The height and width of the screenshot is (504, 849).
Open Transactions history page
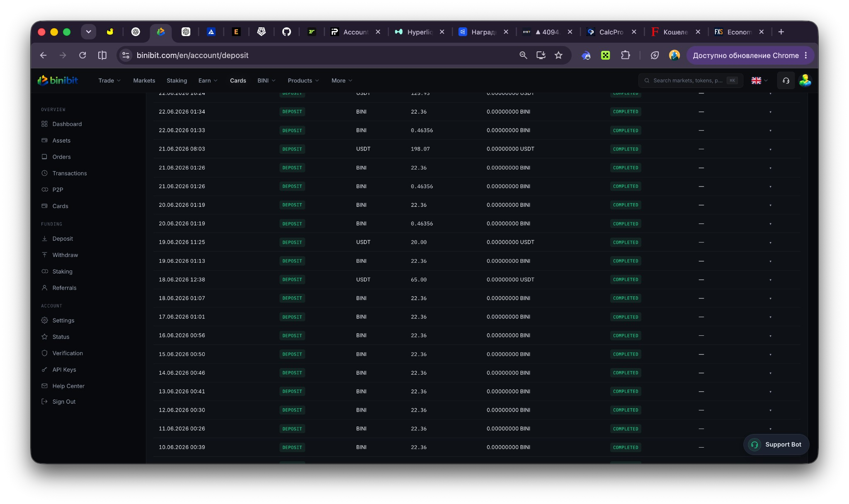click(x=69, y=173)
